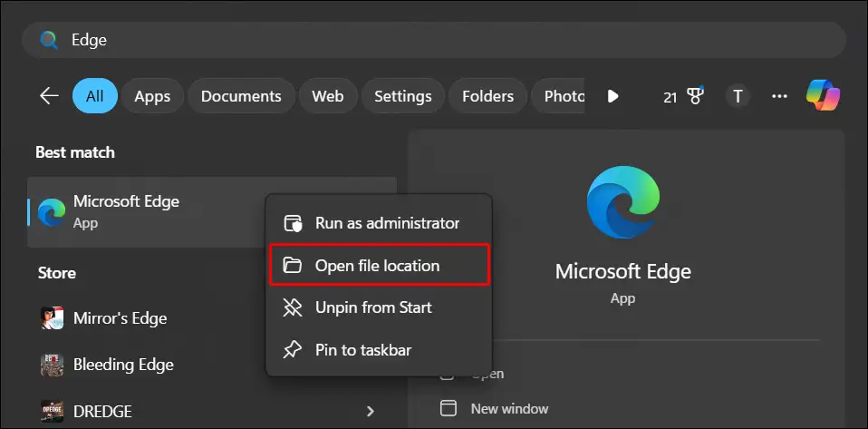
Task: Expand the DREDGE result chevron
Action: point(371,411)
